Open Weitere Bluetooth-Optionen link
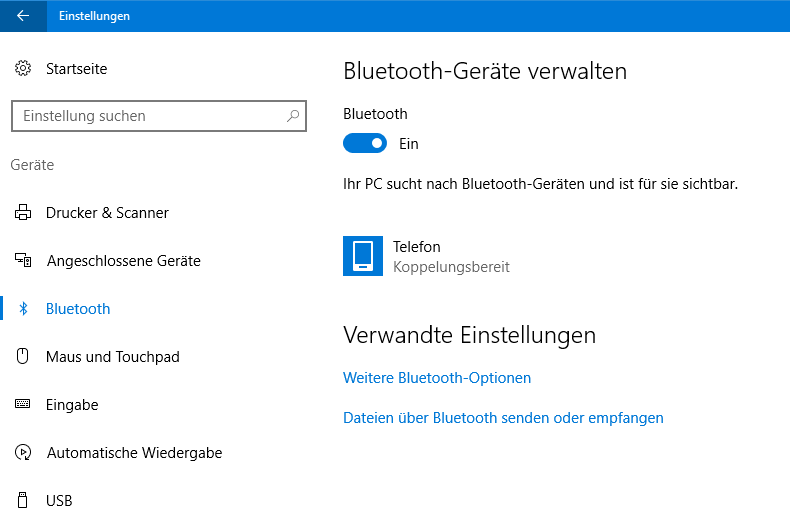Screen dimensions: 790x517 tap(437, 378)
